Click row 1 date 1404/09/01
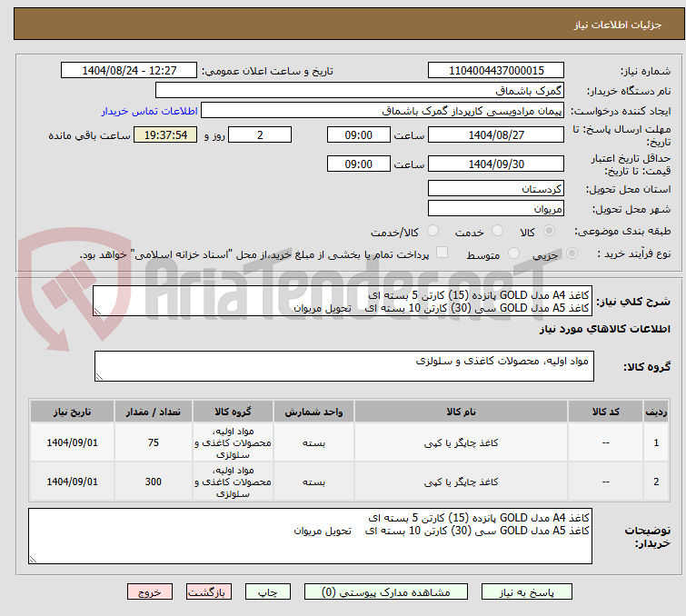Viewport: 686px width, 616px height. click(72, 442)
